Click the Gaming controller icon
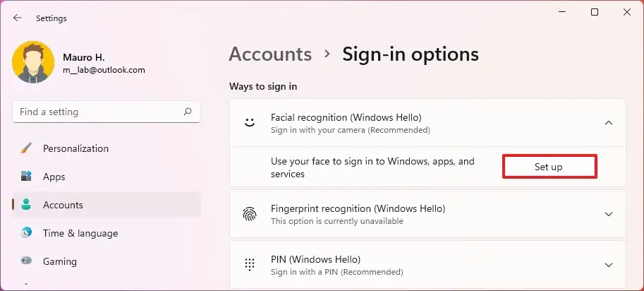Screen dimensions: 644x291 (x=26, y=261)
